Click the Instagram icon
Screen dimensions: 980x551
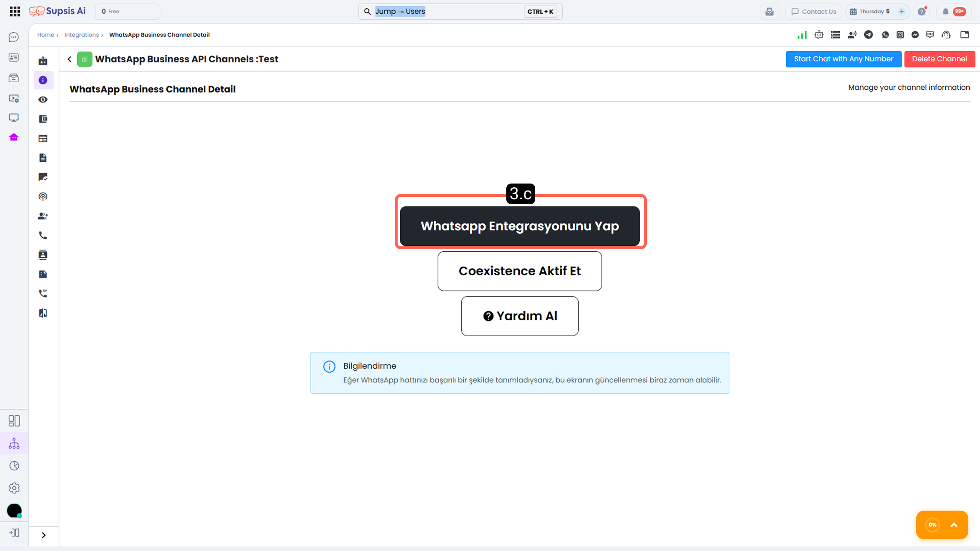click(x=900, y=35)
